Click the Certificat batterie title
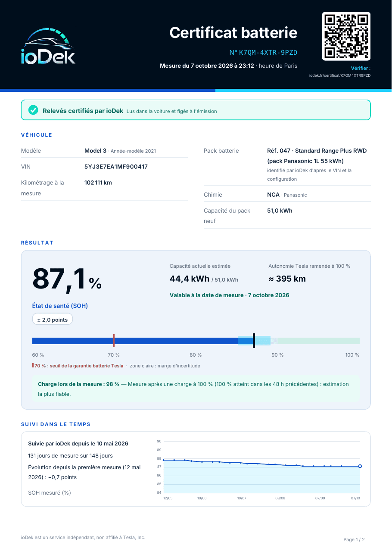 click(233, 32)
